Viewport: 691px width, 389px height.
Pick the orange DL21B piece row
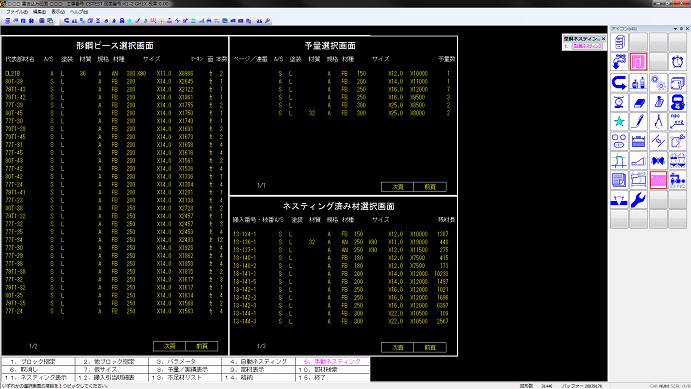115,74
